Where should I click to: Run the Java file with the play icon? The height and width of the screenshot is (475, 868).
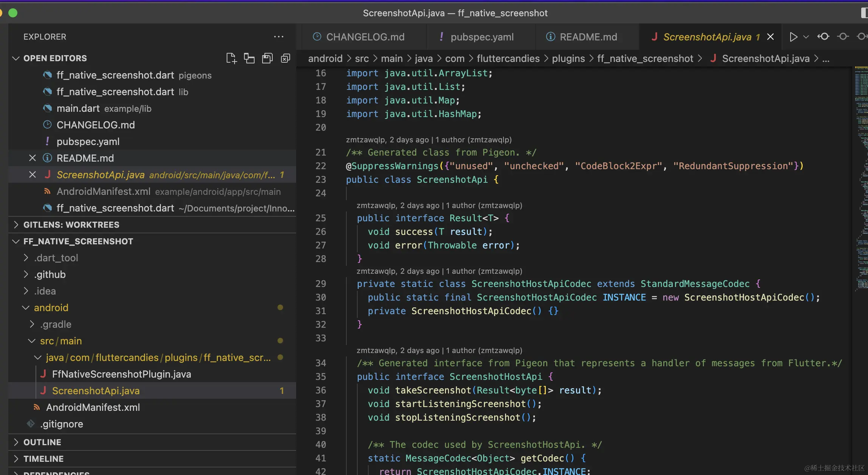793,37
